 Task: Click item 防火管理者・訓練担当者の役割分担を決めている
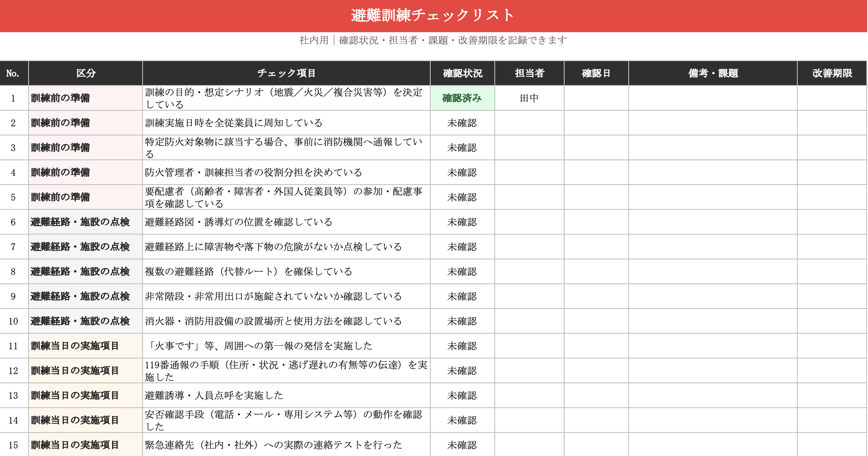(286, 172)
